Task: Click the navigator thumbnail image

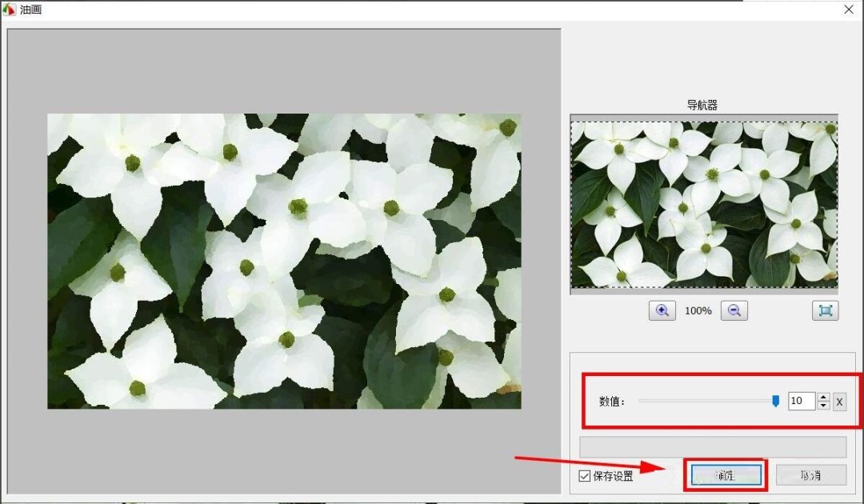Action: 704,204
